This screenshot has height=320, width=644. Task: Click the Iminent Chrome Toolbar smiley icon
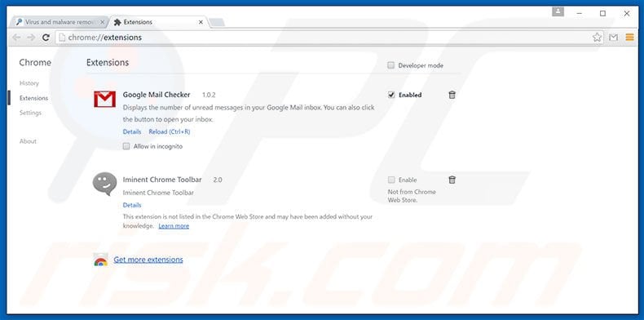[x=104, y=184]
